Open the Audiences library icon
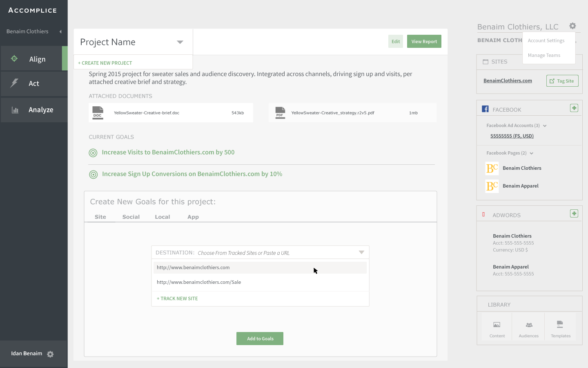This screenshot has width=588, height=368. (529, 325)
